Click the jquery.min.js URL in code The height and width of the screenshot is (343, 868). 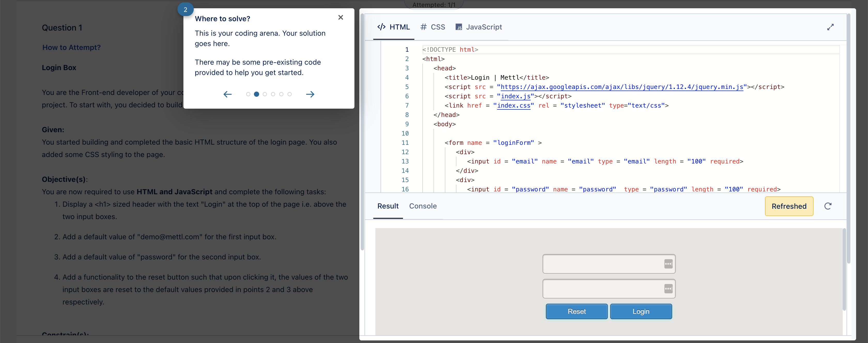[622, 87]
